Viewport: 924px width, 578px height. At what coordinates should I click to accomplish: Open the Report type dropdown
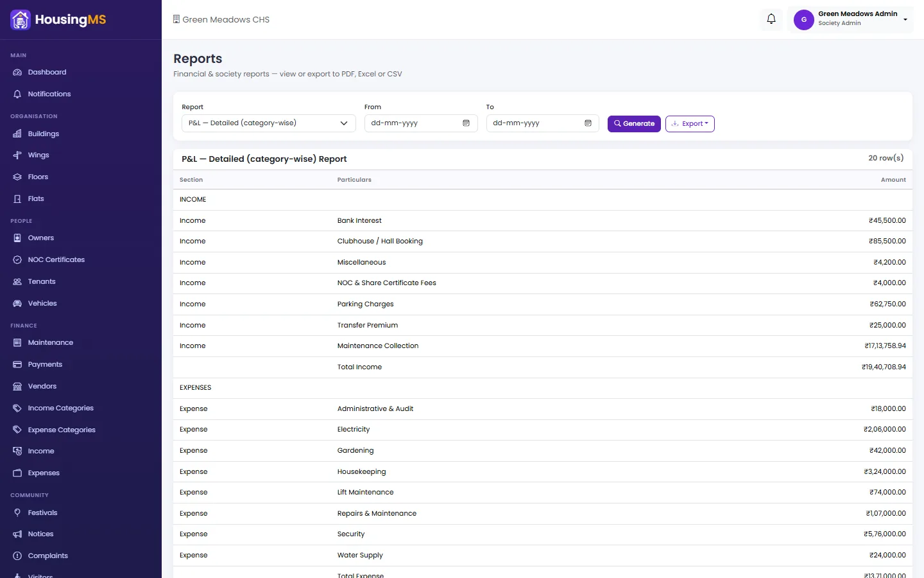tap(269, 123)
